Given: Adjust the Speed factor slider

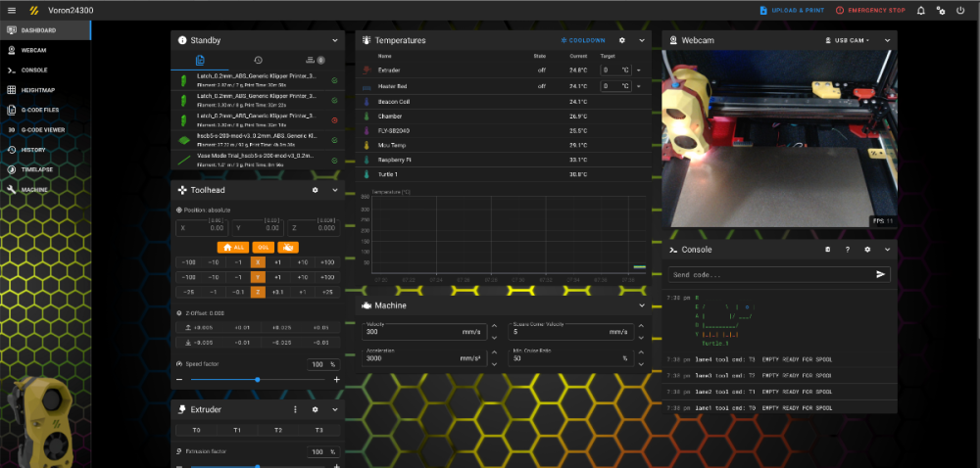Looking at the screenshot, I should pos(258,379).
